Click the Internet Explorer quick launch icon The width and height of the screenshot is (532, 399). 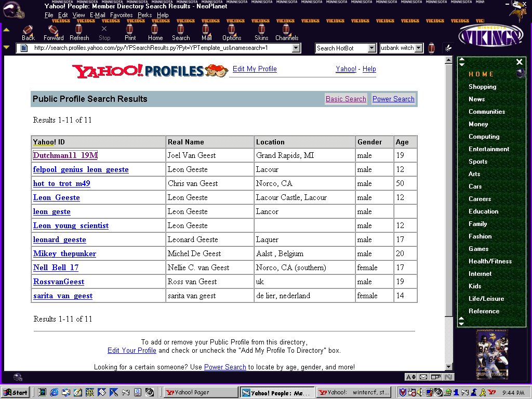(x=54, y=393)
